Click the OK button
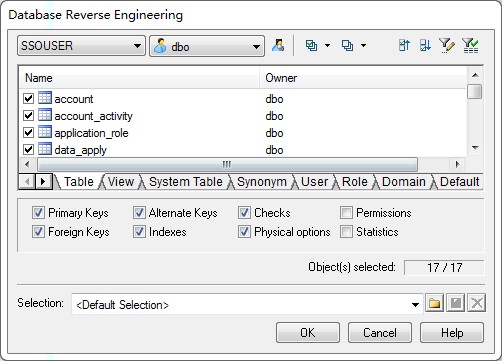Image resolution: width=502 pixels, height=361 pixels. (308, 332)
